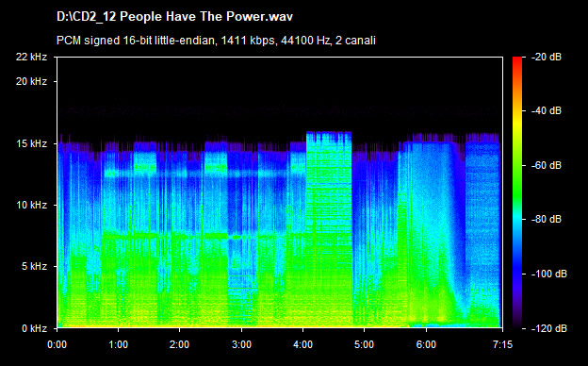Click the green -60 dB region of color scale

click(517, 165)
